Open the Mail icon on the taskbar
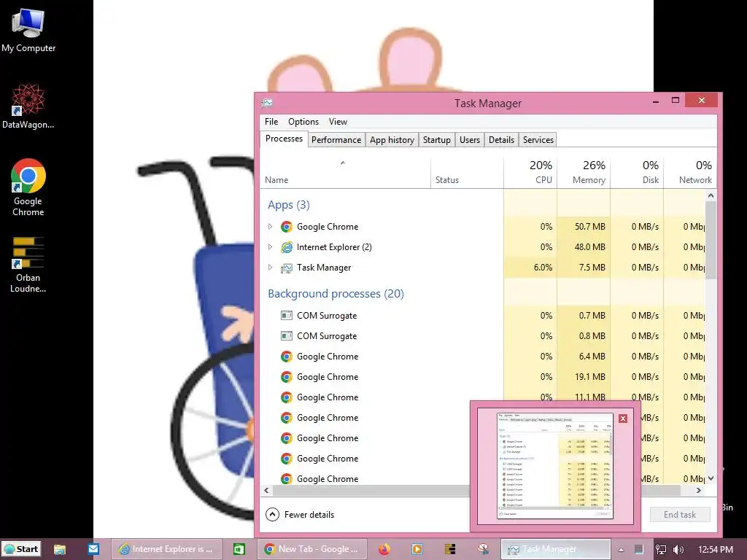This screenshot has height=560, width=747. tap(93, 548)
